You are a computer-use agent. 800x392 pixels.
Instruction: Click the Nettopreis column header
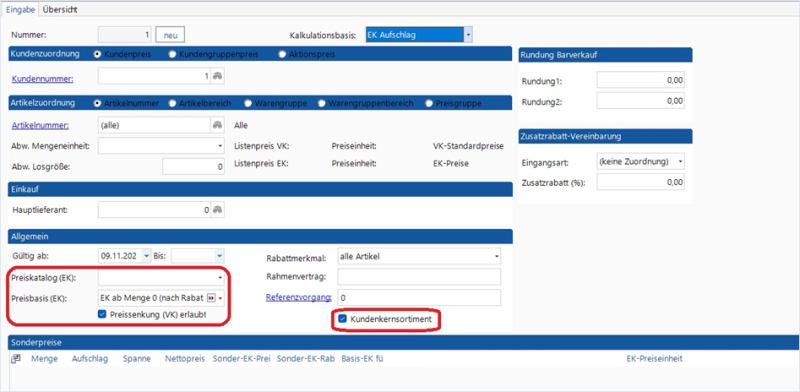(x=185, y=359)
